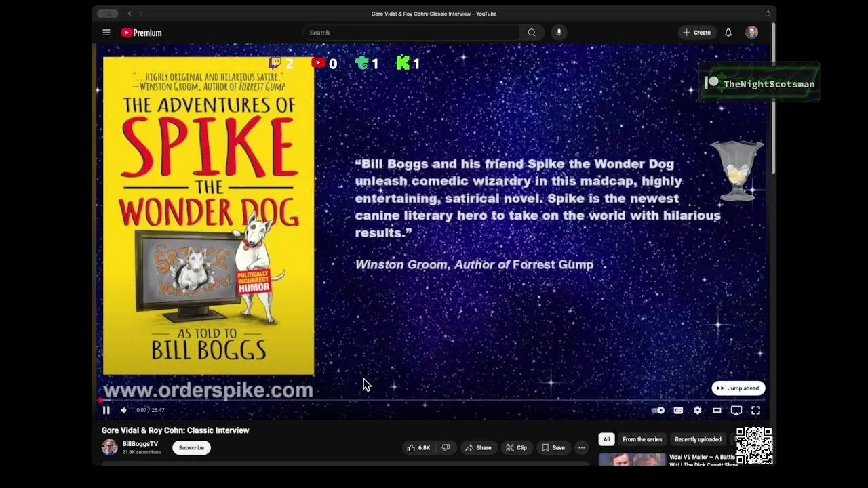This screenshot has height=488, width=868.
Task: Click the video title Gore Vidal & Roy Cohn
Action: click(x=175, y=430)
